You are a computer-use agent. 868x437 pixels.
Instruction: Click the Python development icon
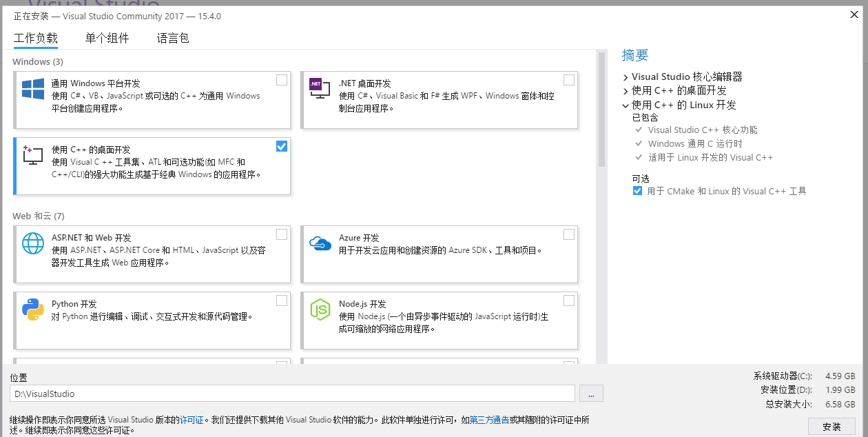point(33,309)
